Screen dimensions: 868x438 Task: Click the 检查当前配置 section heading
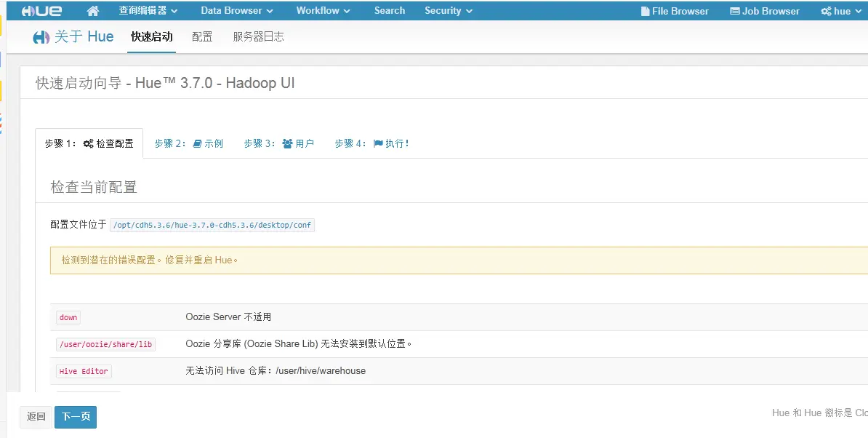click(x=94, y=187)
